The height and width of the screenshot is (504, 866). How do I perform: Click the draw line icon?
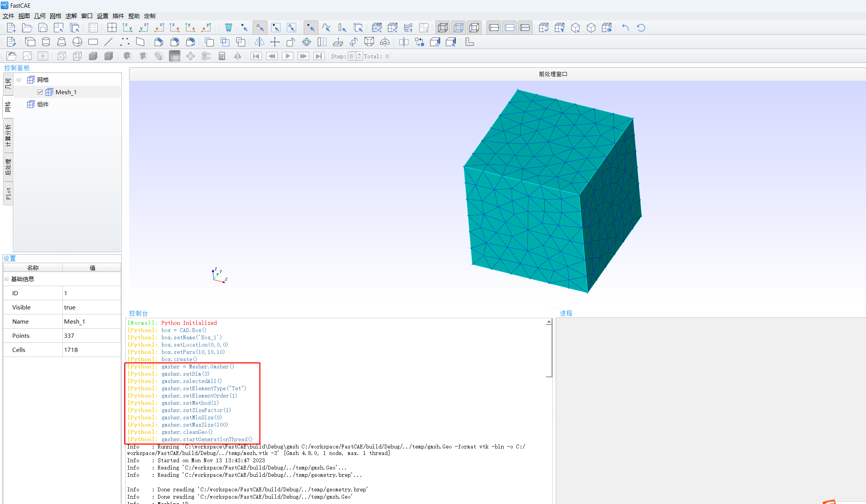click(109, 42)
